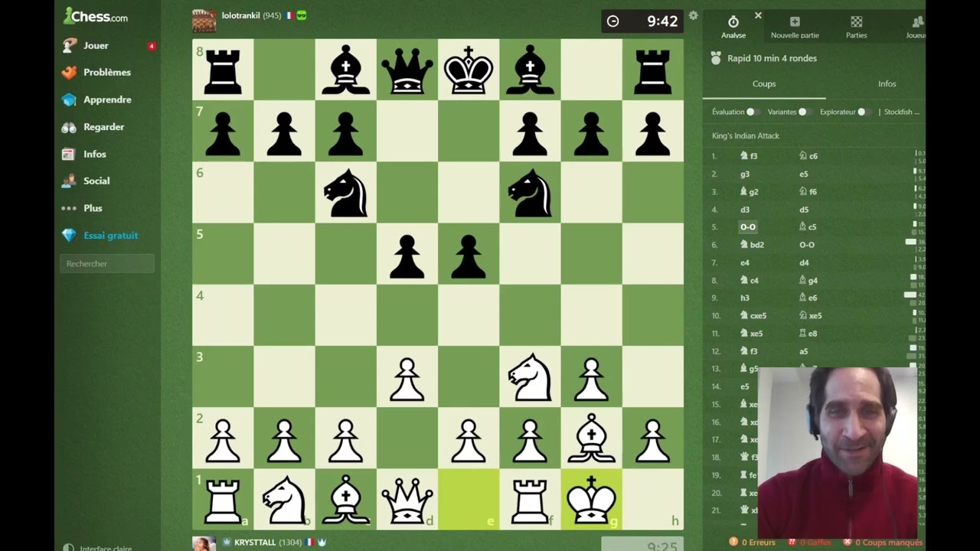Screen dimensions: 980x551
Task: Click lolotrankil's avatar thumbnail
Action: (204, 21)
